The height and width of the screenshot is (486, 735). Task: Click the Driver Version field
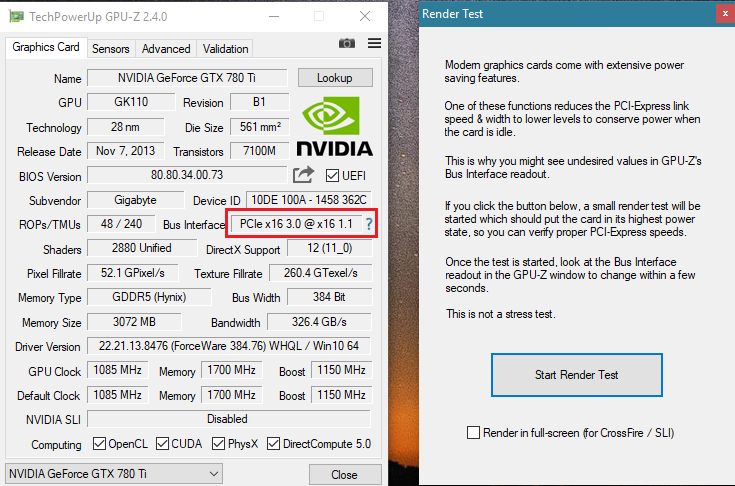229,346
